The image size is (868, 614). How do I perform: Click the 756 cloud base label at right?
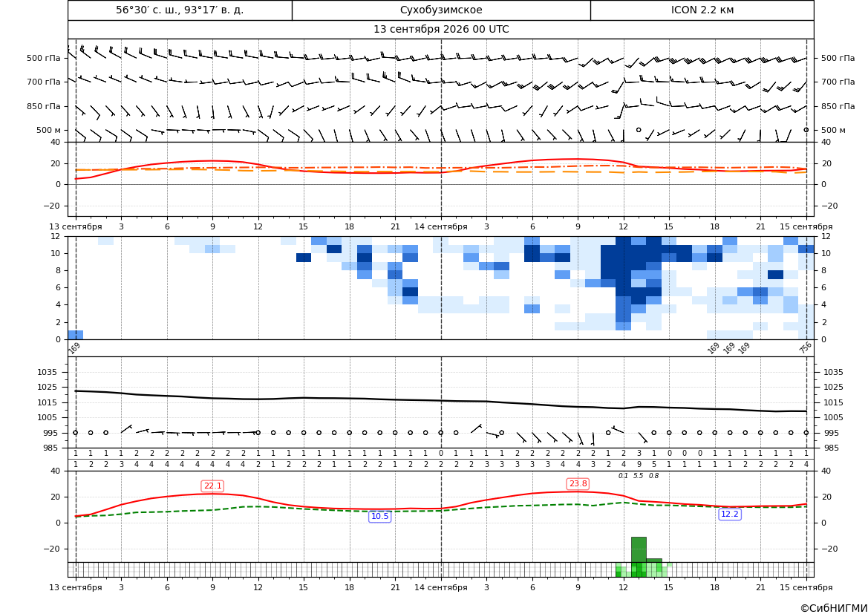[806, 347]
